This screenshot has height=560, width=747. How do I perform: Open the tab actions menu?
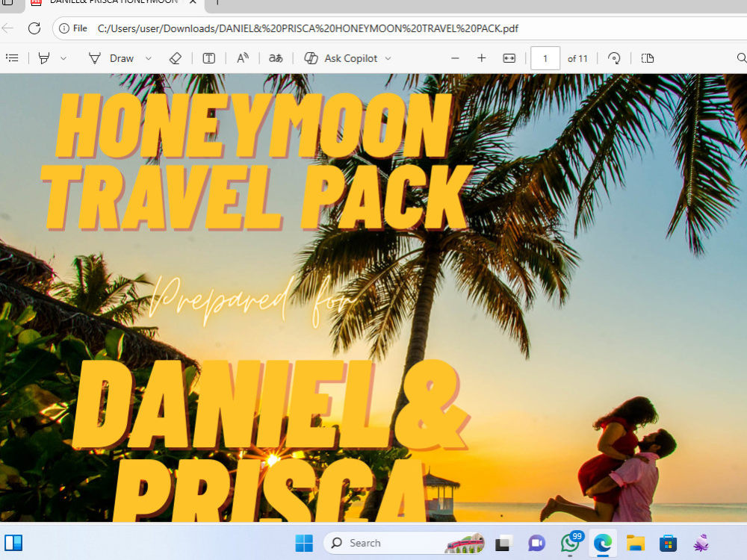point(7,2)
